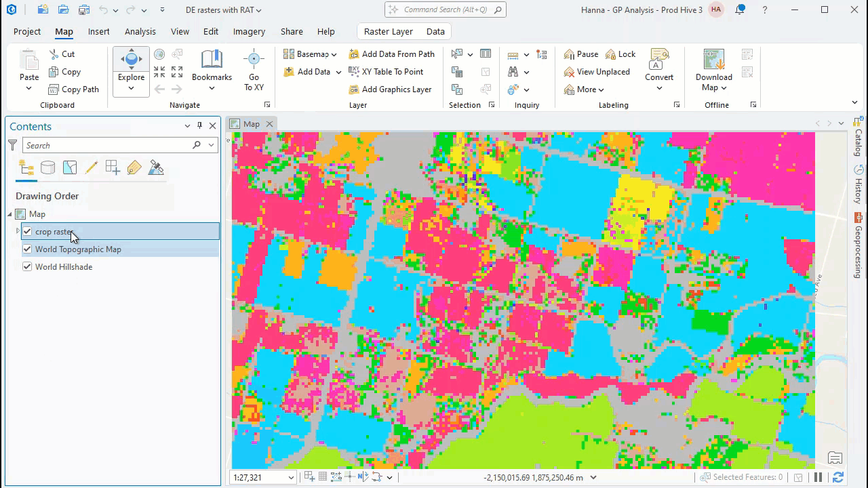
Task: Uncheck the World Topographic Map layer
Action: click(27, 249)
